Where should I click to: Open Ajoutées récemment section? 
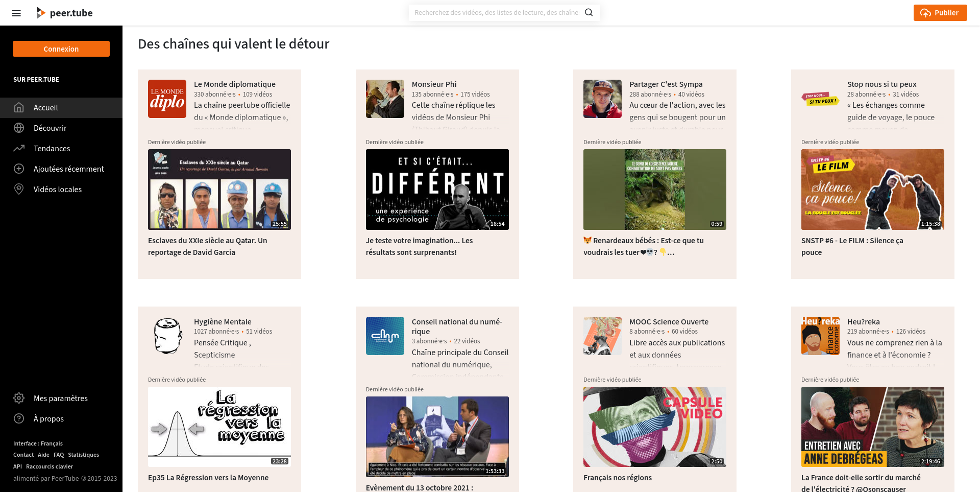61,169
